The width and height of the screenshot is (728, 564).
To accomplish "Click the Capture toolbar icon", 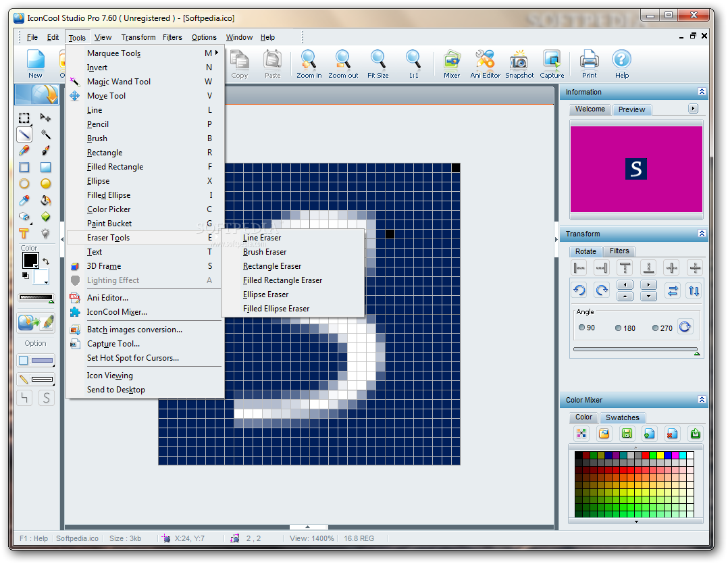I will pyautogui.click(x=552, y=64).
